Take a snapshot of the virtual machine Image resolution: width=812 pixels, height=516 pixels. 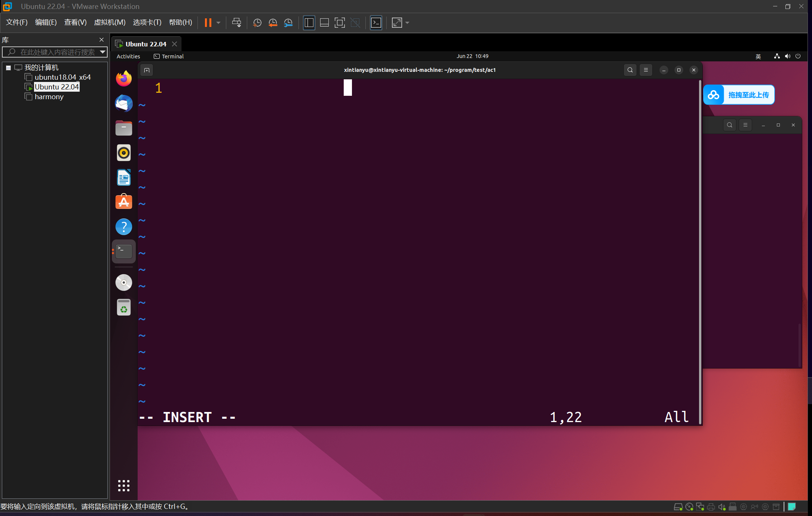pos(257,22)
